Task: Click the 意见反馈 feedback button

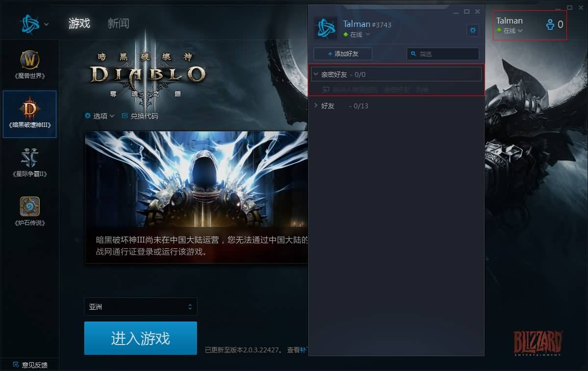Action: [x=30, y=365]
